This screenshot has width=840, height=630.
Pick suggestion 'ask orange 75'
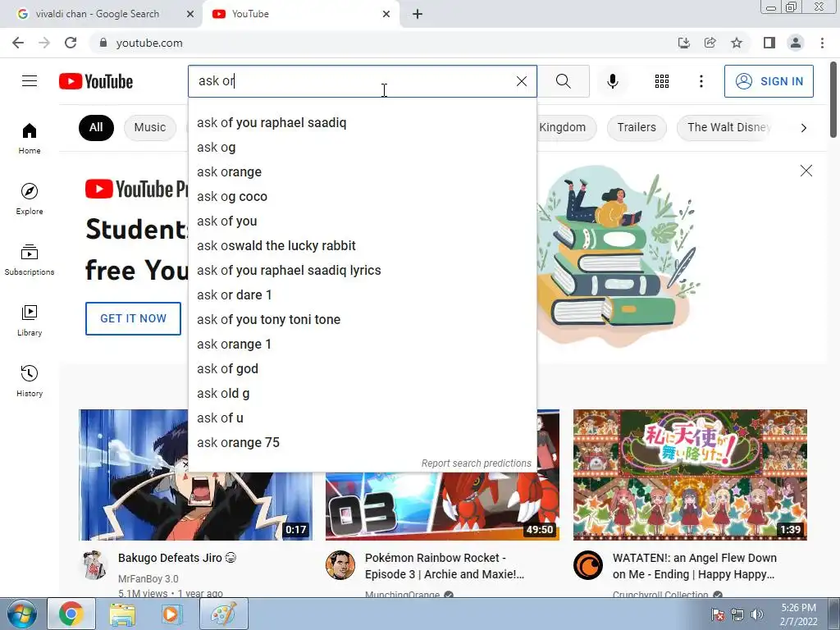[x=362, y=443]
